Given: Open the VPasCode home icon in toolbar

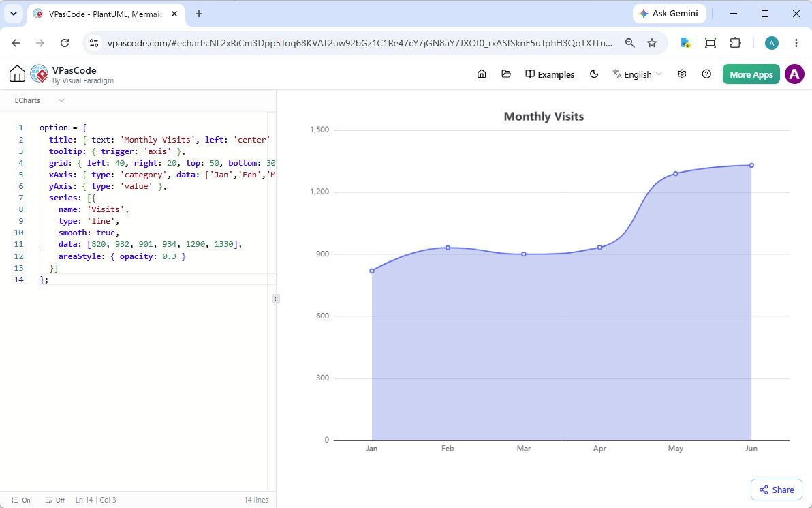Looking at the screenshot, I should coord(482,74).
